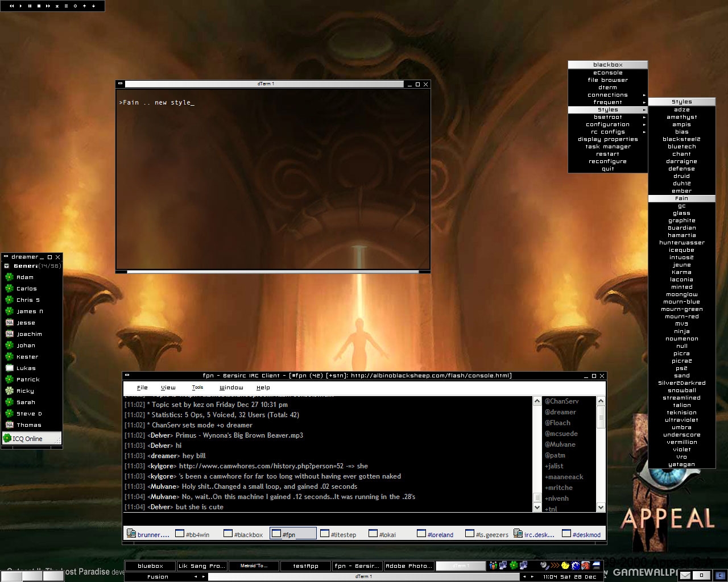Select contact Ricky in ICQ list

31,391
